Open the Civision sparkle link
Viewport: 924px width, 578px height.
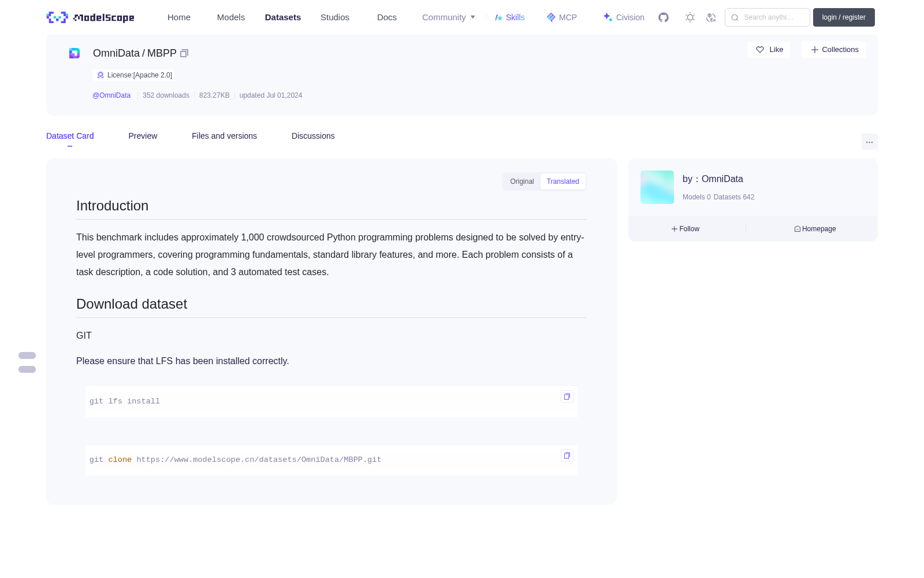coord(624,17)
